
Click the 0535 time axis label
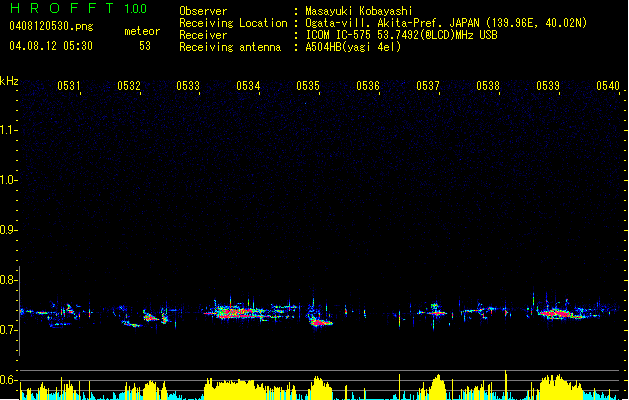tap(308, 86)
